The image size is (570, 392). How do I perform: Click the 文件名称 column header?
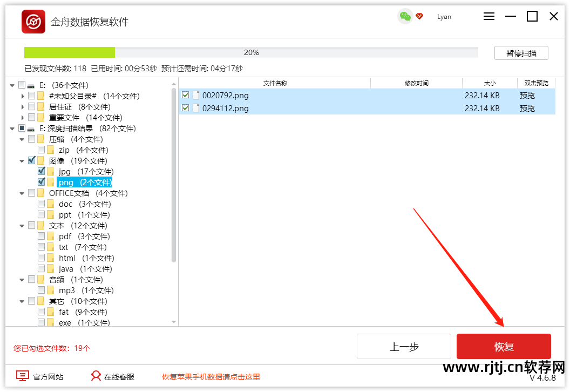coord(275,83)
